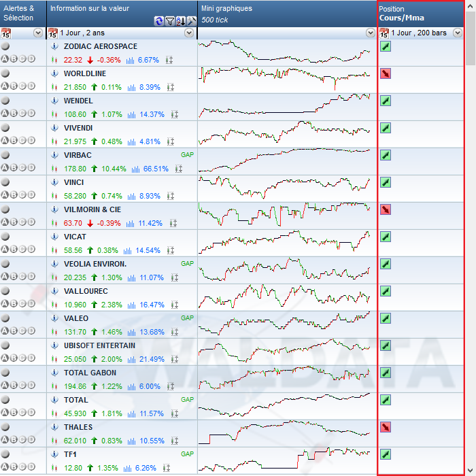
Task: Toggle selection B for WENDEL
Action: [x=14, y=114]
